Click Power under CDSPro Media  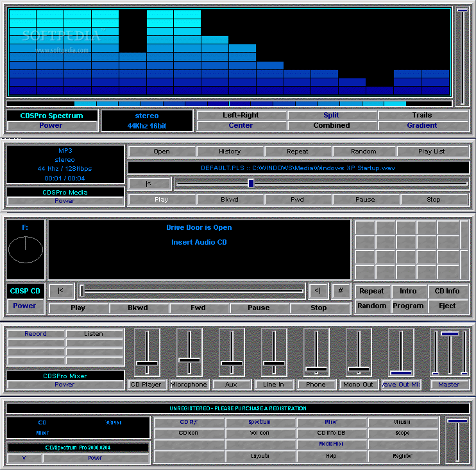coord(65,201)
